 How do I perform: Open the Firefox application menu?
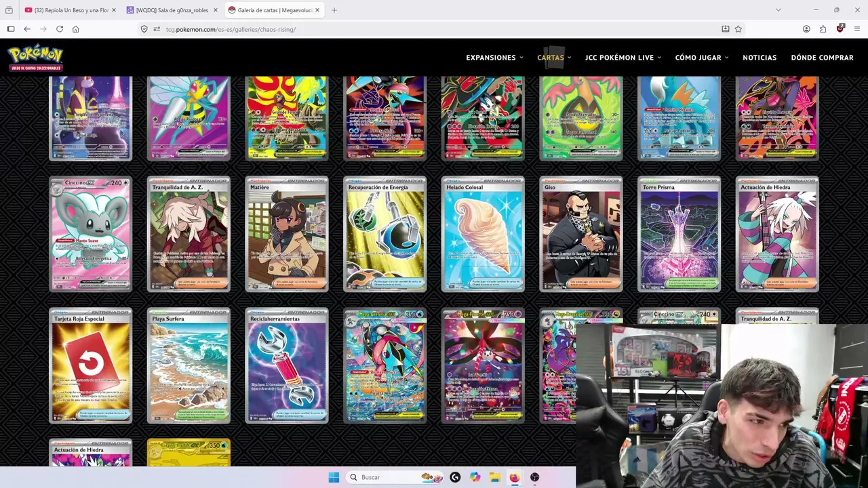[x=857, y=29]
